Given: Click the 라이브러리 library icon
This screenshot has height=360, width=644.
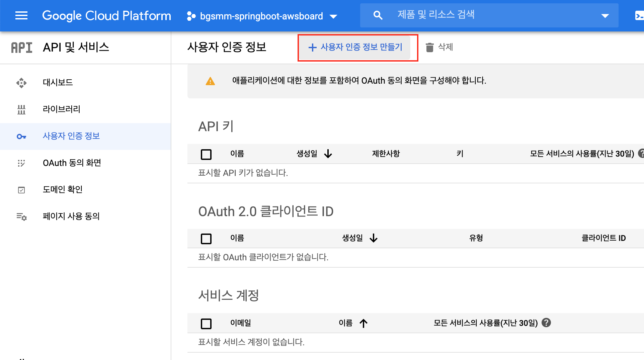Looking at the screenshot, I should (x=21, y=109).
